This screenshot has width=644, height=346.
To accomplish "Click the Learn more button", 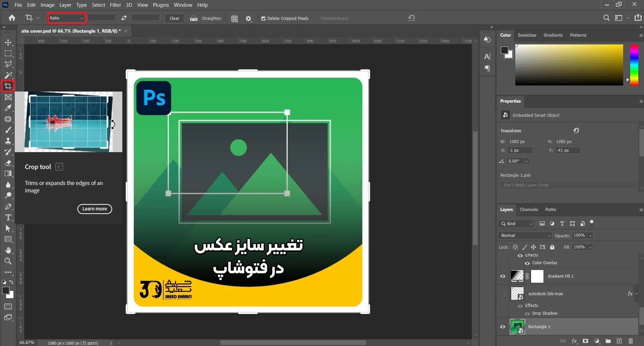I will pyautogui.click(x=95, y=209).
